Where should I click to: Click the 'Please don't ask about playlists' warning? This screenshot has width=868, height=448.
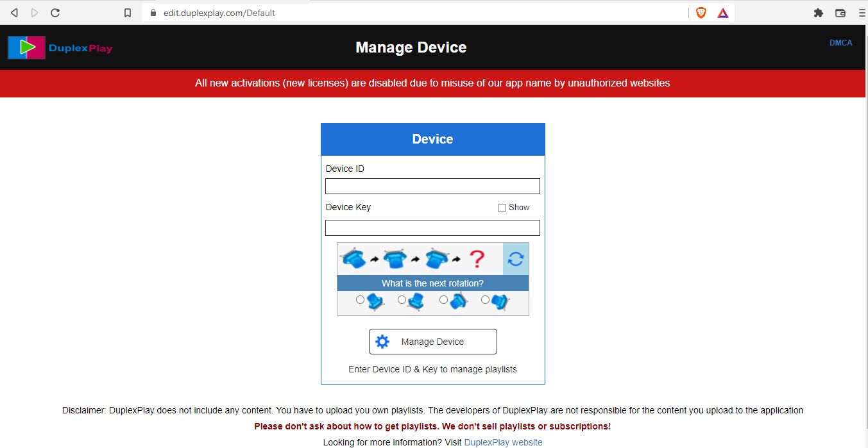pos(432,426)
